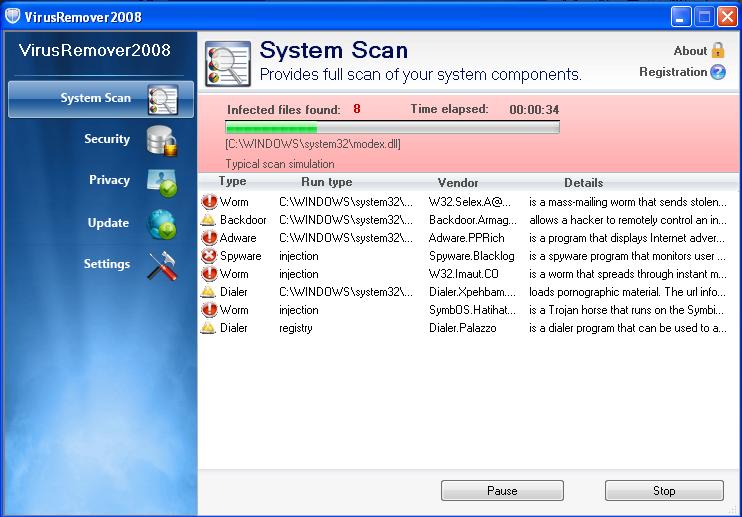Click the Update globe icon
The image size is (742, 517).
[x=162, y=224]
